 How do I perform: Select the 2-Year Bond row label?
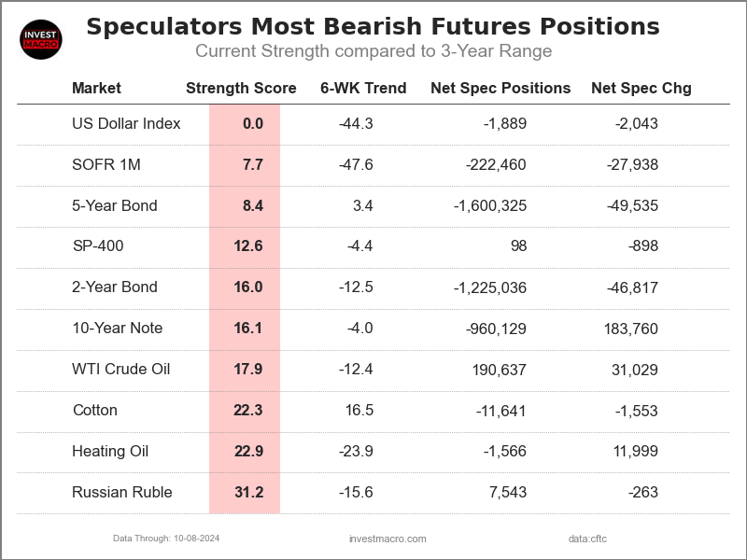[115, 287]
